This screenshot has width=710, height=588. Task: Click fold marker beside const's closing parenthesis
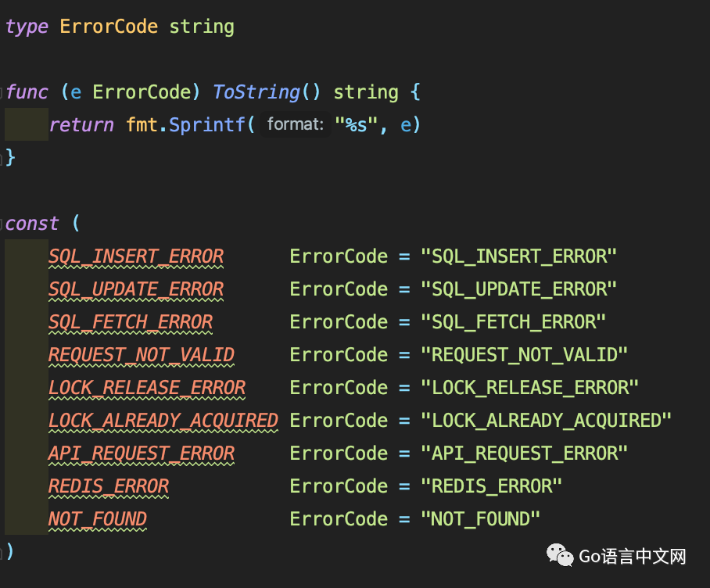pos(2,552)
